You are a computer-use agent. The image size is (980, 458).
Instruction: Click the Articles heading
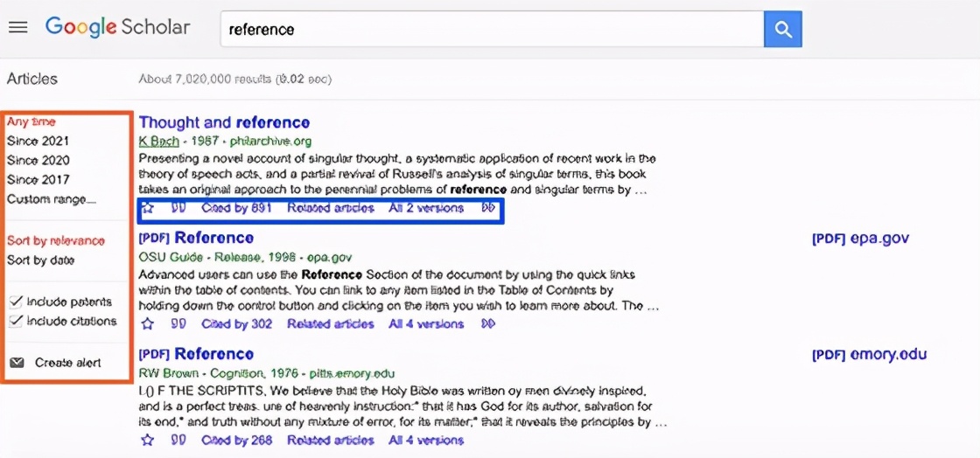pos(31,79)
